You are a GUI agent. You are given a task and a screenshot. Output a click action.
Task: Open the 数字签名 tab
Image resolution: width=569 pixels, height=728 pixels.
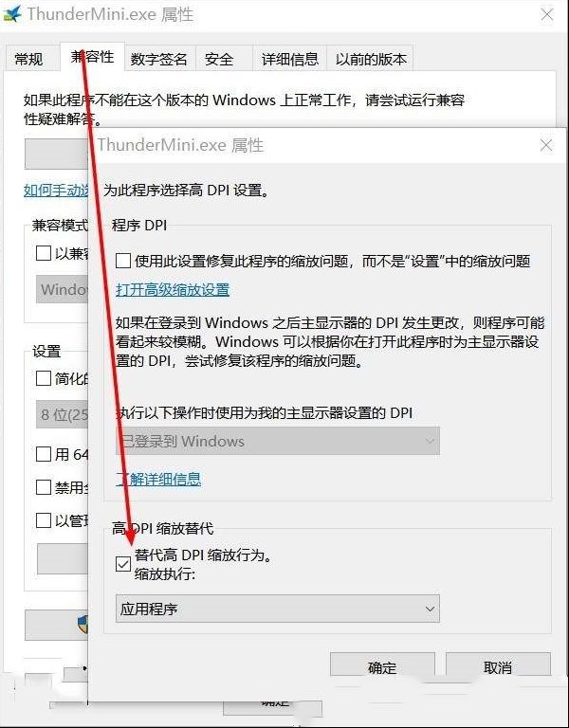click(x=159, y=60)
